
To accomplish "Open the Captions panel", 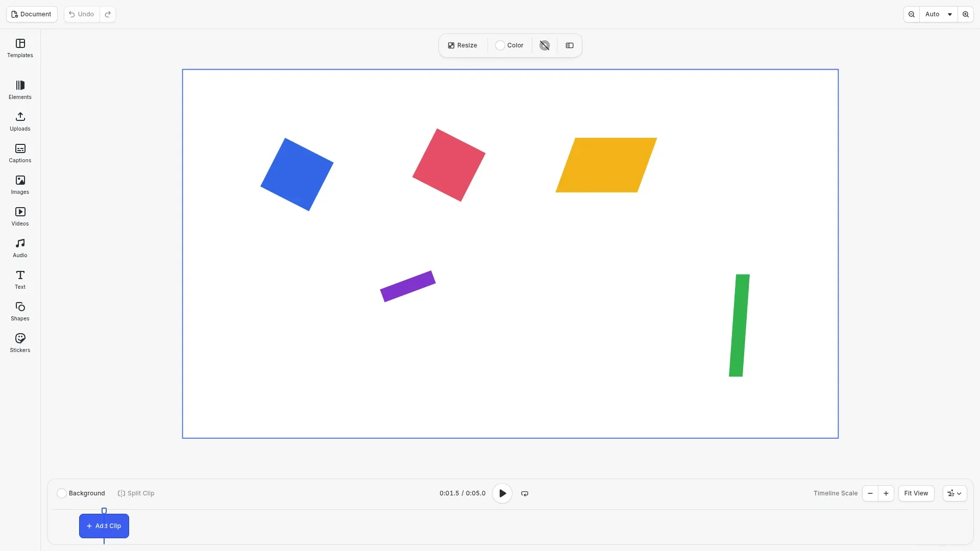I will click(x=20, y=153).
